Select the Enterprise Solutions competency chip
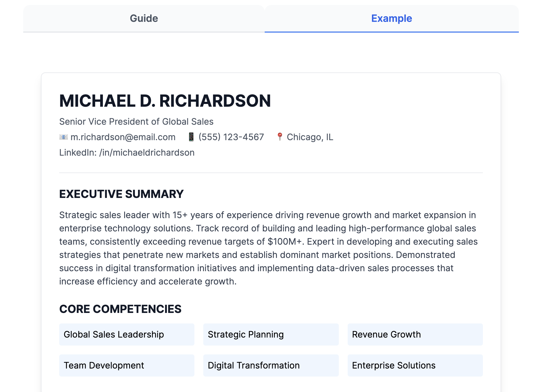This screenshot has width=536, height=392. tap(415, 365)
